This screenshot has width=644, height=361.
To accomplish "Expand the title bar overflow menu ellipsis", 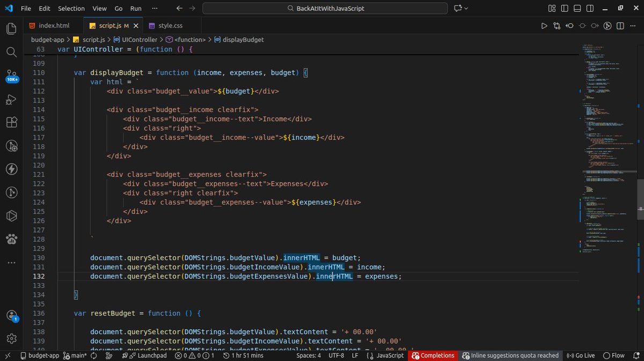I will (x=155, y=9).
